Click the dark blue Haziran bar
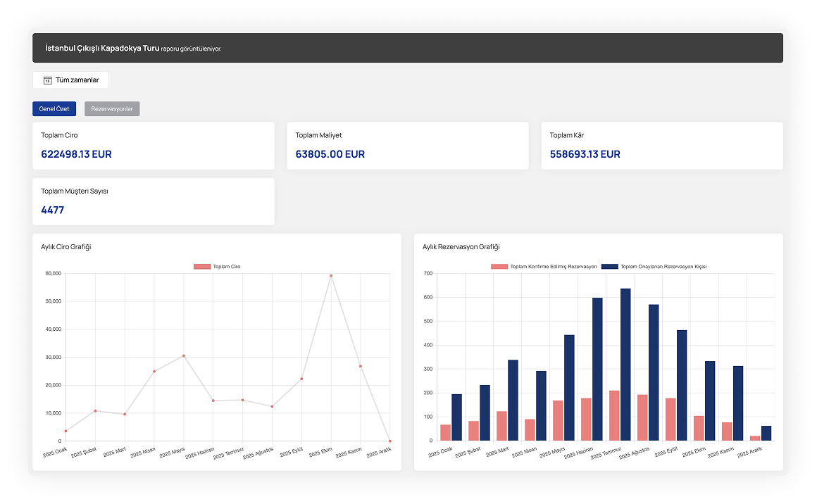 tap(597, 369)
